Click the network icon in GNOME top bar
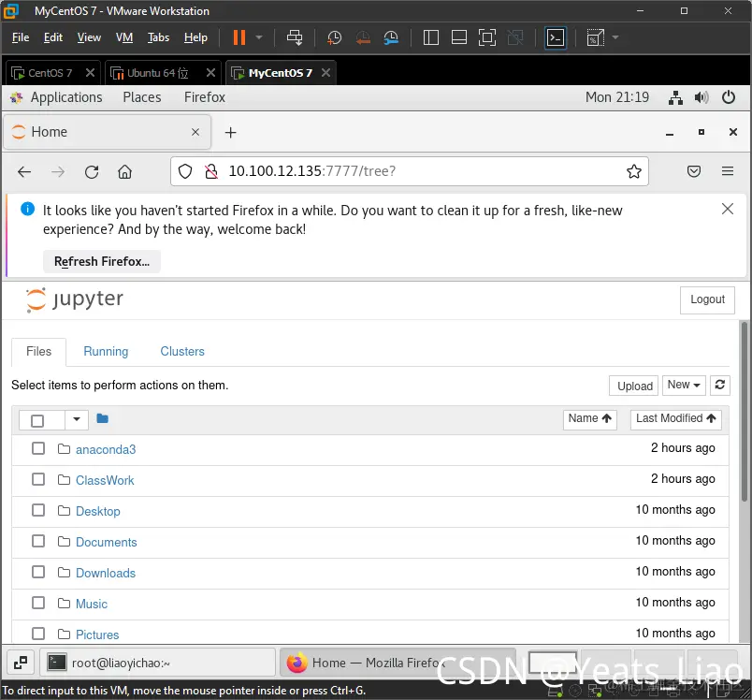Image resolution: width=752 pixels, height=700 pixels. point(675,98)
